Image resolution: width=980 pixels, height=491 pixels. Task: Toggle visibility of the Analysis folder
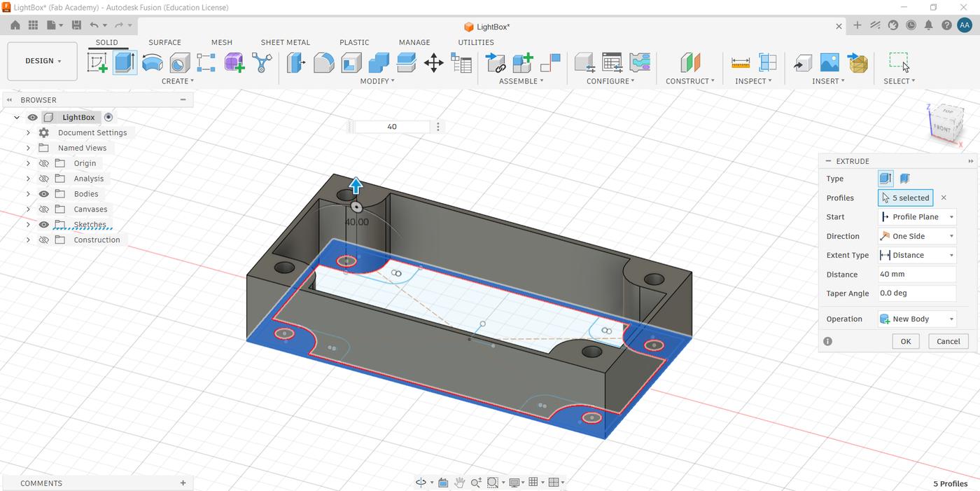point(43,179)
